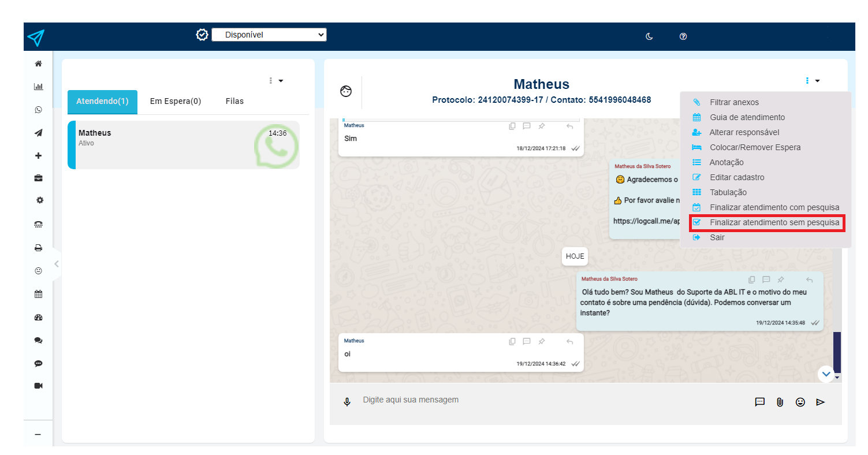
Task: Copy the 'oi' message
Action: click(512, 341)
